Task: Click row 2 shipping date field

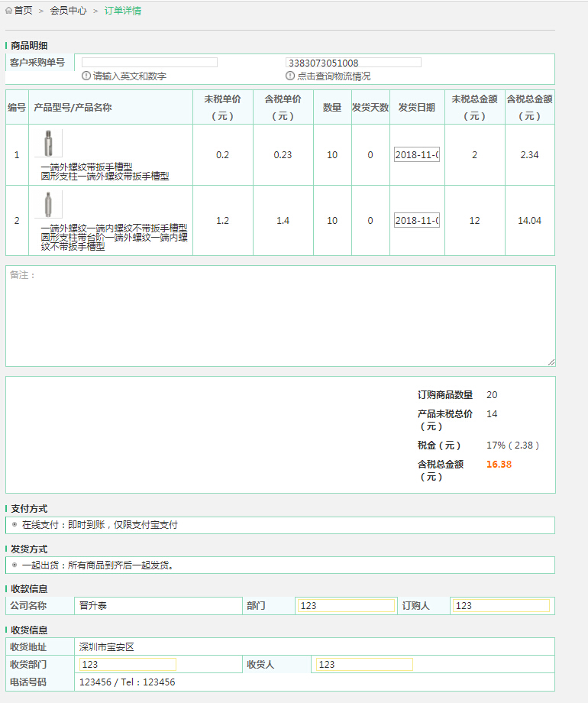Action: coord(417,220)
